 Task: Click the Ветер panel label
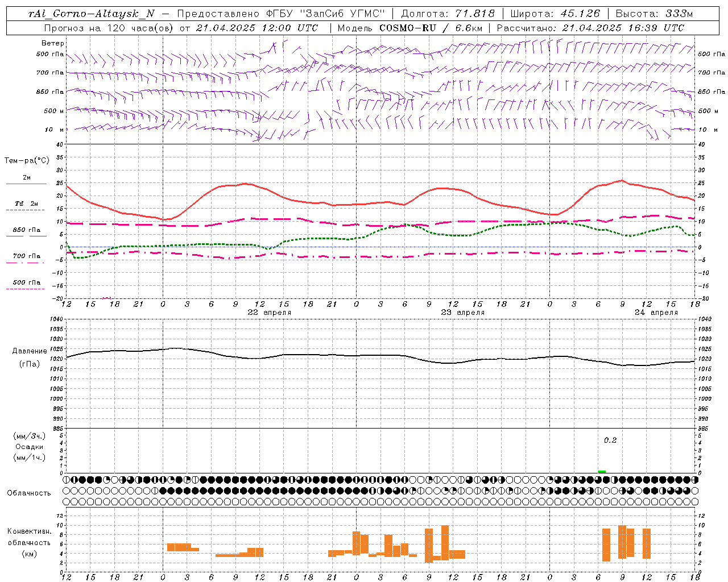pyautogui.click(x=53, y=43)
